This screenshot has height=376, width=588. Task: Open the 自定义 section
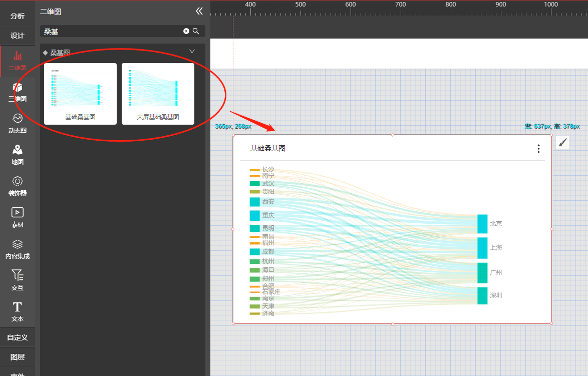[18, 337]
